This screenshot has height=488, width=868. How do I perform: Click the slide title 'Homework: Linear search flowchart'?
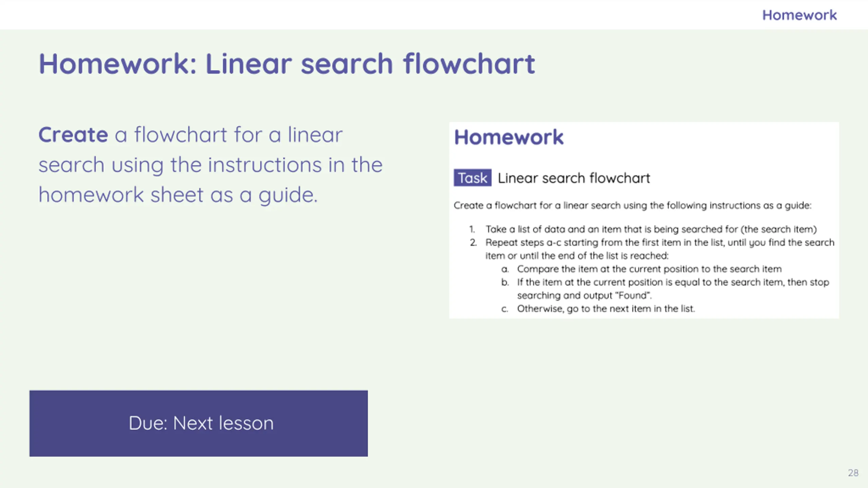(x=287, y=63)
